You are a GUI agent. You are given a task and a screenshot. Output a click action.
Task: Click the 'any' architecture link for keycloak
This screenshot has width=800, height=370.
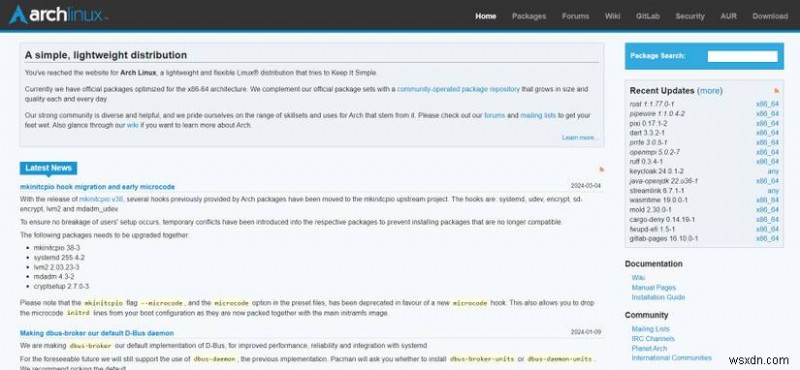click(x=773, y=171)
